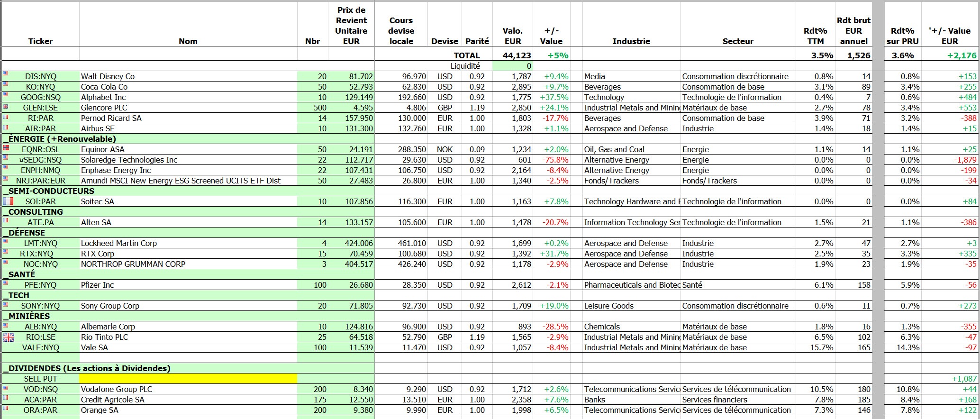
Task: Select the _TECH section row
Action: coord(188,295)
